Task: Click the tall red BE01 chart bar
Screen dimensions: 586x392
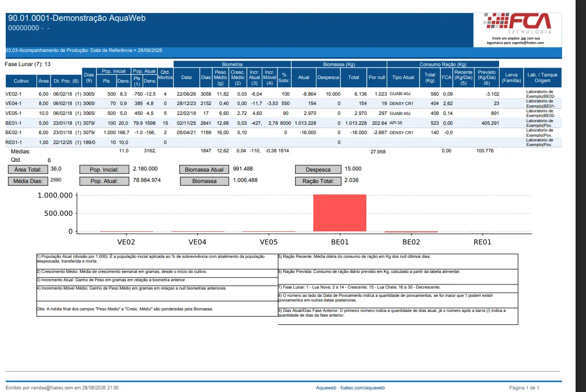Action: click(340, 213)
